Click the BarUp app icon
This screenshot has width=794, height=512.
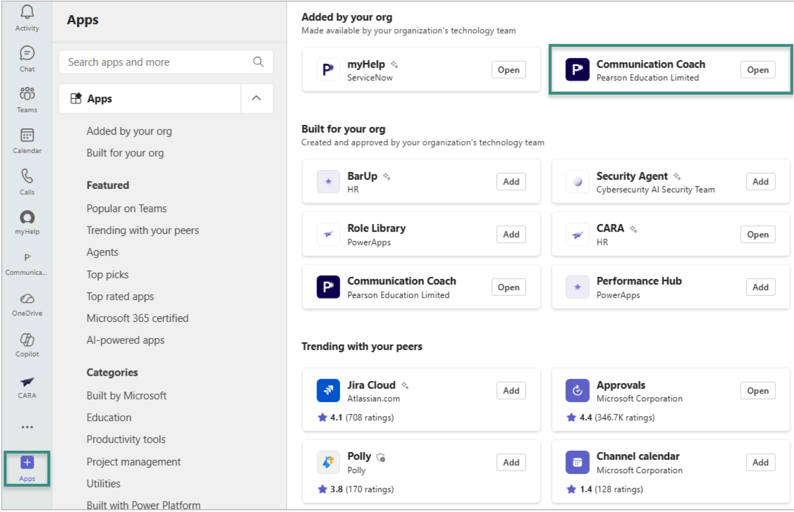pos(328,181)
